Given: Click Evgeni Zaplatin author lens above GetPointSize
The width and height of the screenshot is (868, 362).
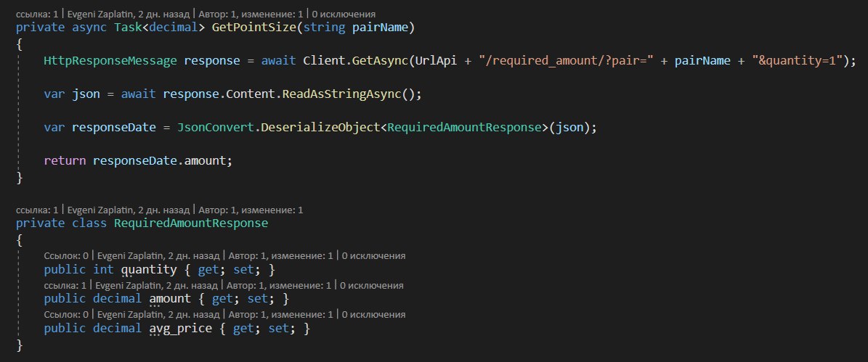Looking at the screenshot, I should coord(129,14).
